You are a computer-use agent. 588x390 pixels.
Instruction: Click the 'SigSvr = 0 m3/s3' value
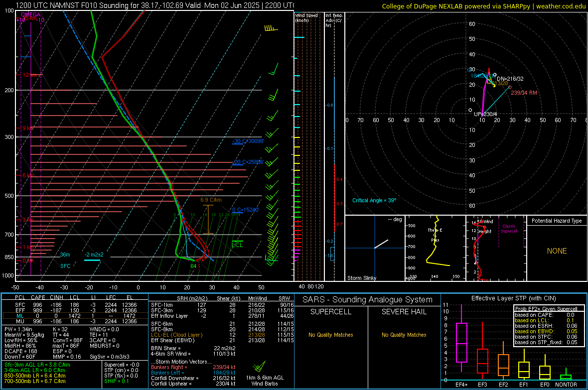point(110,357)
